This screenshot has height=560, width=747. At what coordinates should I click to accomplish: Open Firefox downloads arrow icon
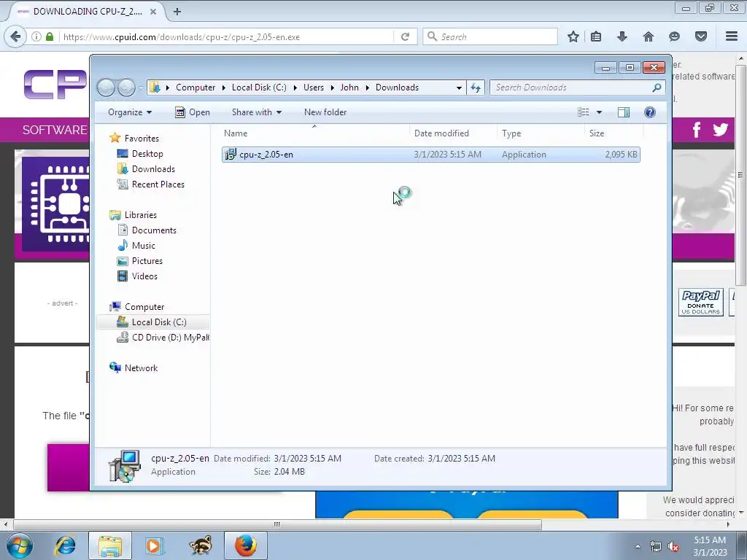point(622,36)
